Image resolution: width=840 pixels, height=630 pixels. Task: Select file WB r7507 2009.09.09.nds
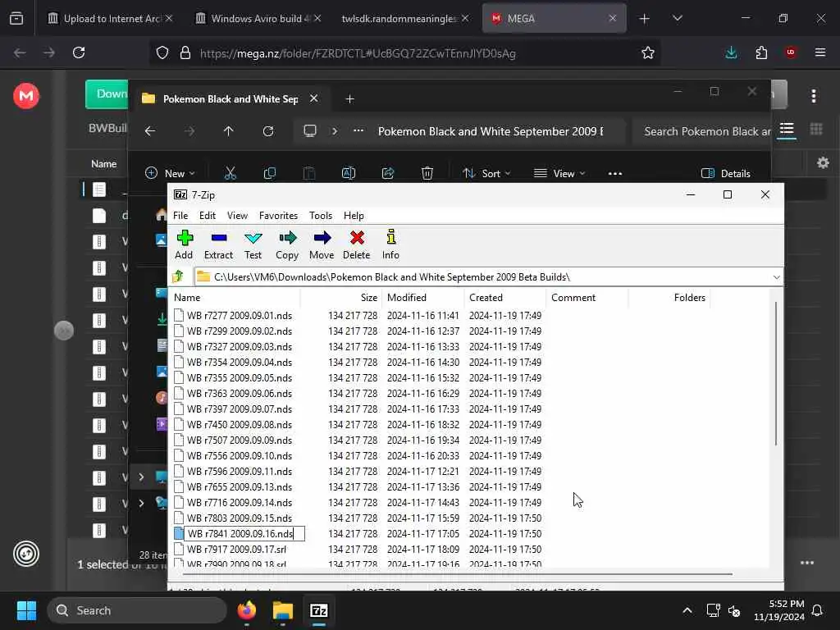pyautogui.click(x=240, y=440)
